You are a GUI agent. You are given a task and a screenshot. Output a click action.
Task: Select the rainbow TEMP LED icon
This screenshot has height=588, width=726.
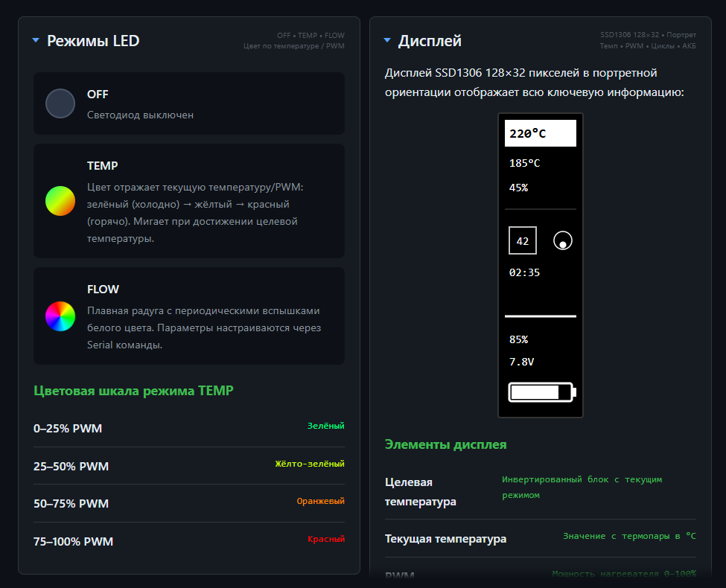click(60, 201)
